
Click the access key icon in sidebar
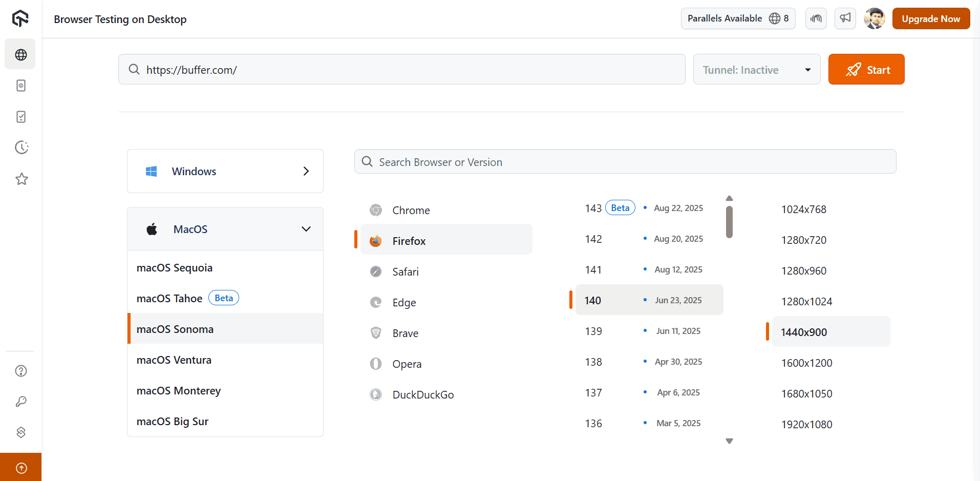[x=20, y=402]
